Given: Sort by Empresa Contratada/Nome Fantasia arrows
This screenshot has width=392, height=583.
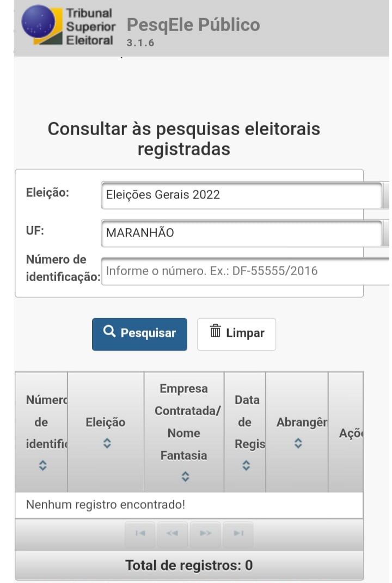Looking at the screenshot, I should coord(185,477).
